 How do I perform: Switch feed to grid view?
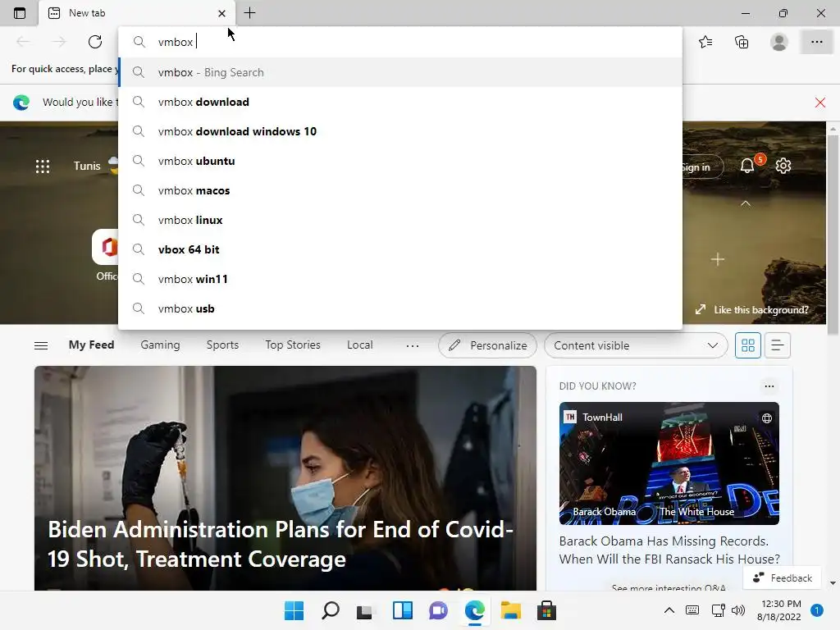coord(748,345)
